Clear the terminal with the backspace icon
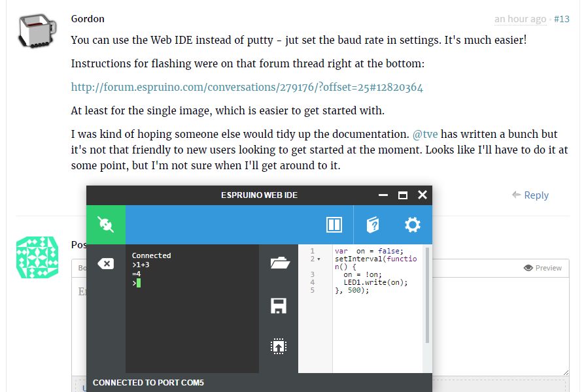The height and width of the screenshot is (392, 586). pyautogui.click(x=106, y=263)
